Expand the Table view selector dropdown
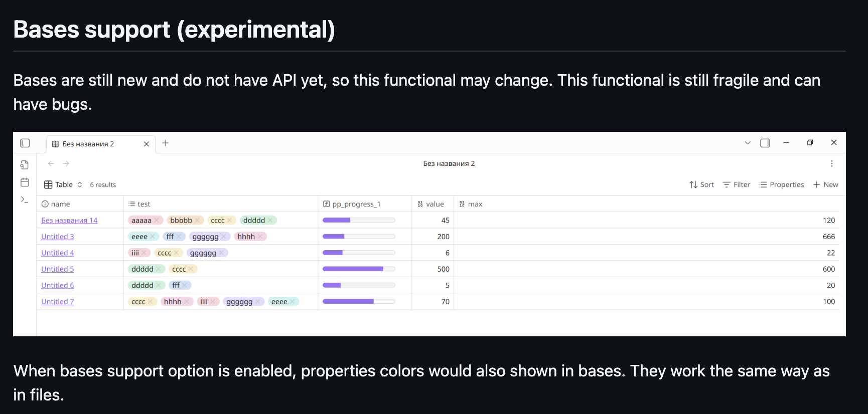Viewport: 868px width, 414px height. [63, 184]
